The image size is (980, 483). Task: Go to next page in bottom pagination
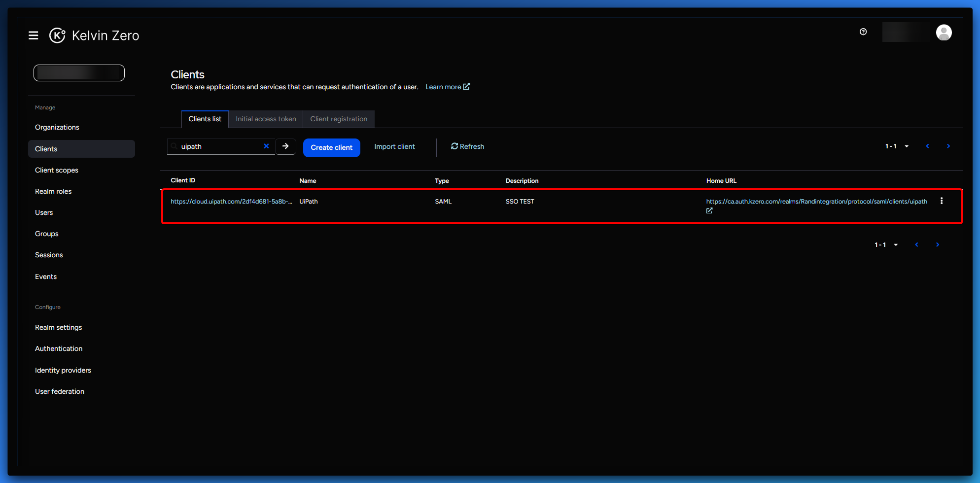point(937,245)
